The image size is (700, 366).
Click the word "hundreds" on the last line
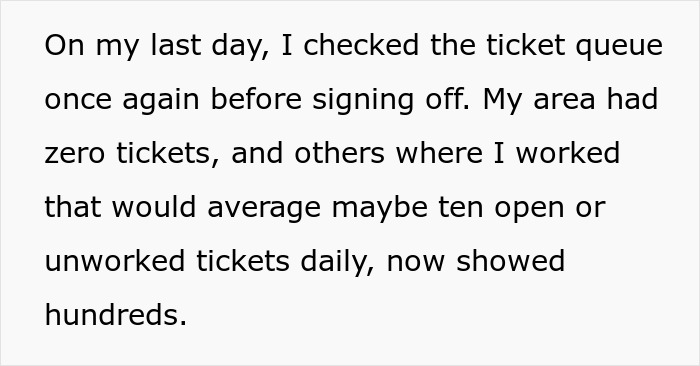coord(116,315)
